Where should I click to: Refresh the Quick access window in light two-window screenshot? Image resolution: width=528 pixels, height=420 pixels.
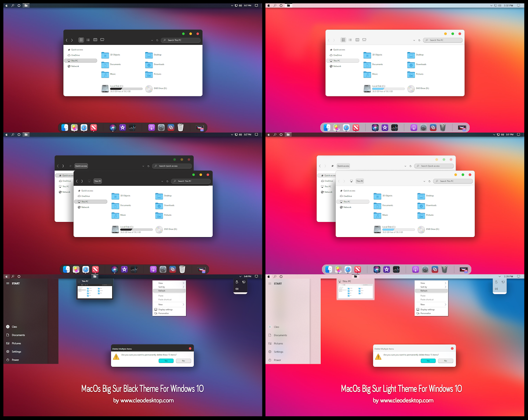pyautogui.click(x=411, y=166)
